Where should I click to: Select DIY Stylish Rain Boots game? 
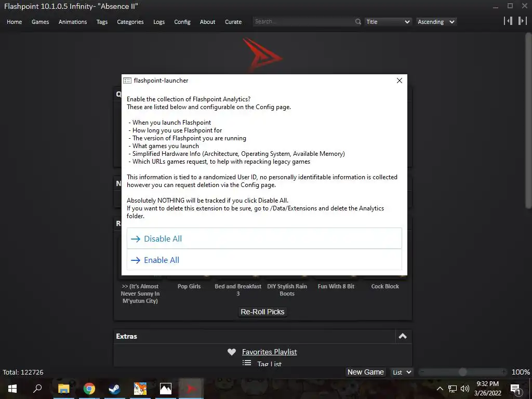(287, 290)
